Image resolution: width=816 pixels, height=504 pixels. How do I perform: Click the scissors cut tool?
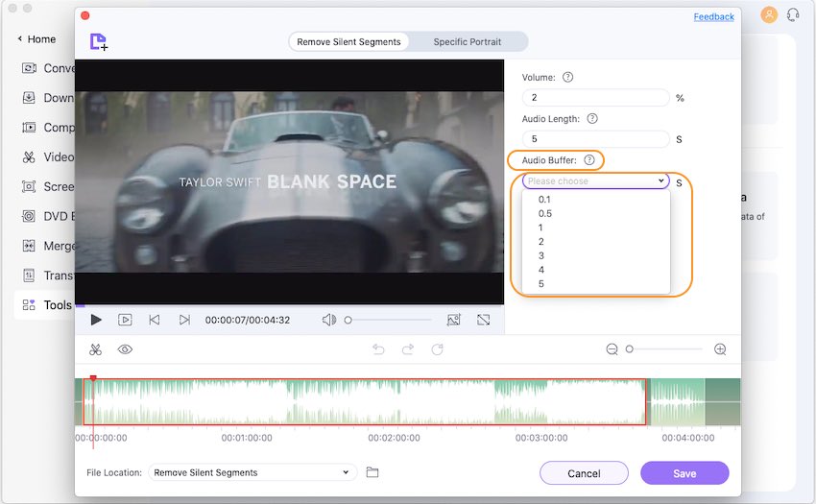click(x=95, y=349)
